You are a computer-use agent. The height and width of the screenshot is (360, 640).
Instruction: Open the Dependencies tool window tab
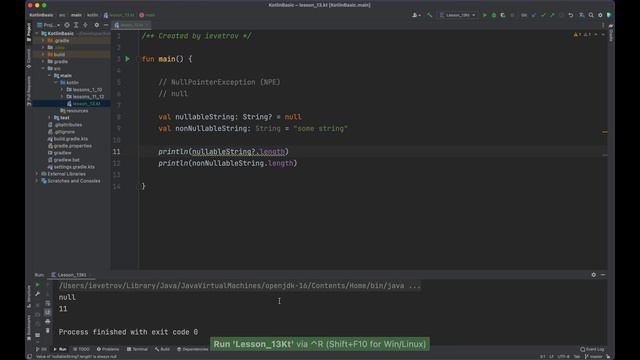(x=193, y=349)
